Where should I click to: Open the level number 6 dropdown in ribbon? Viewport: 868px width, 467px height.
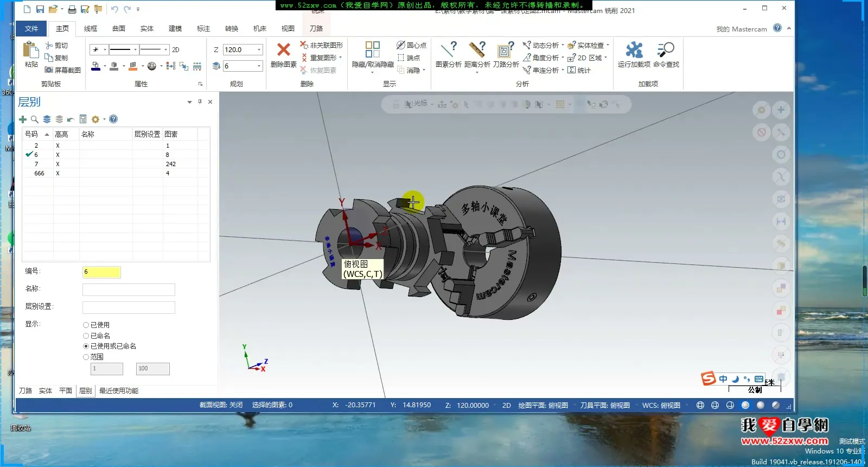pos(259,66)
